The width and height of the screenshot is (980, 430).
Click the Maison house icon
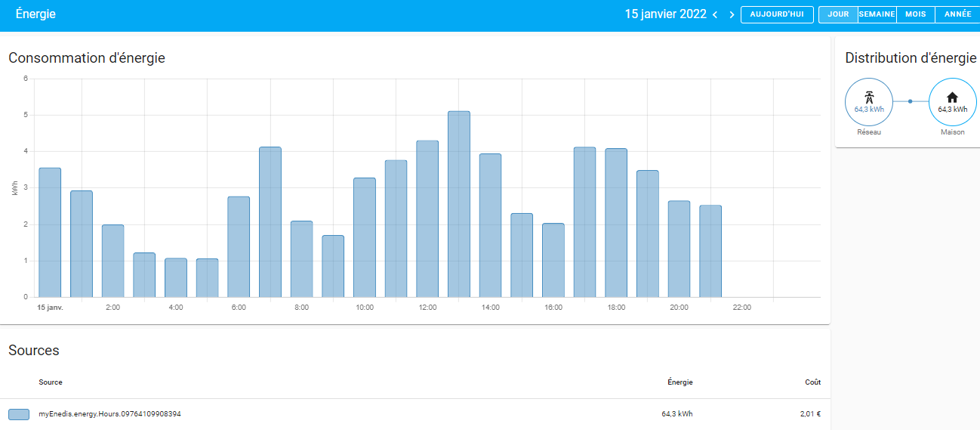952,97
